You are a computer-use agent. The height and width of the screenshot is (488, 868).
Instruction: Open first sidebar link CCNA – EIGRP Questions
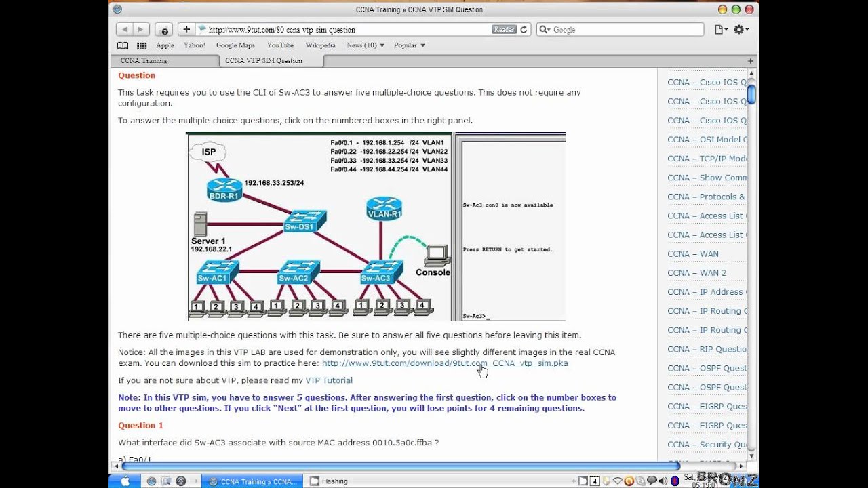click(707, 407)
